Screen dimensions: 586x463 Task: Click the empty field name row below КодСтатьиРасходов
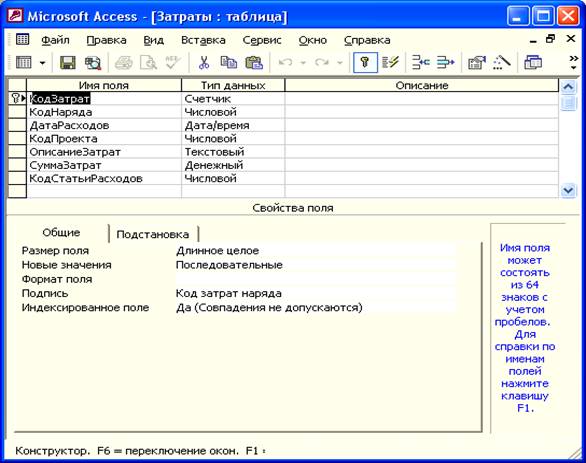(104, 192)
